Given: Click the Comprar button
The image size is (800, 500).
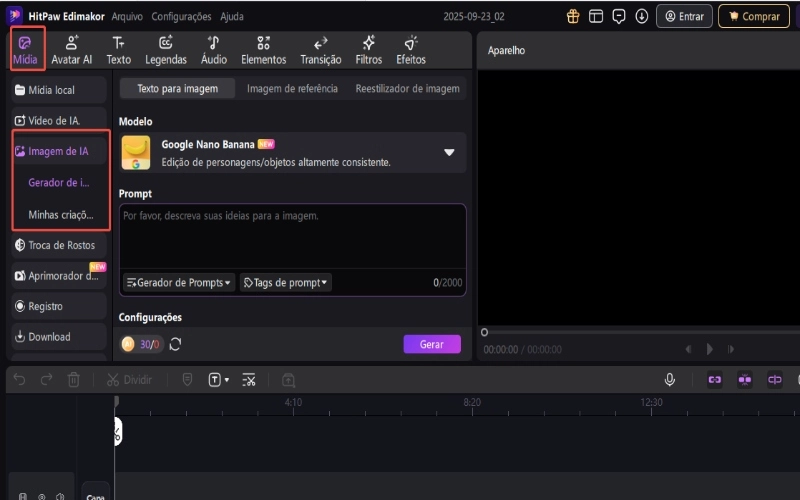Looking at the screenshot, I should (754, 16).
